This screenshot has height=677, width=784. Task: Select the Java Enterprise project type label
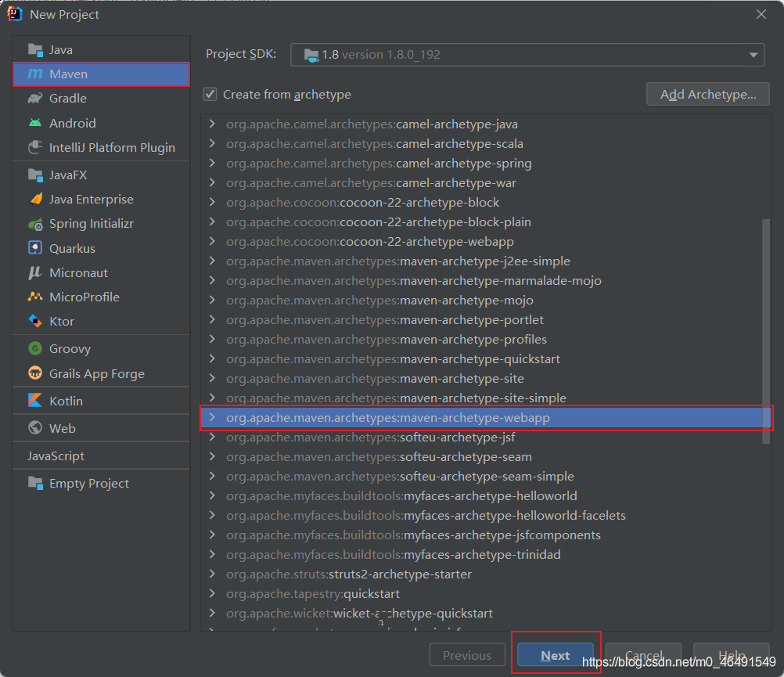(x=92, y=199)
